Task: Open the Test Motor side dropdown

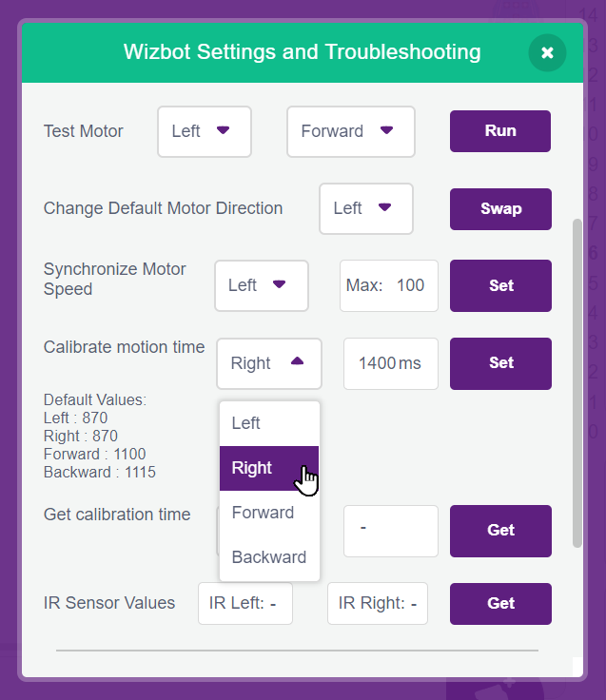Action: pyautogui.click(x=204, y=131)
